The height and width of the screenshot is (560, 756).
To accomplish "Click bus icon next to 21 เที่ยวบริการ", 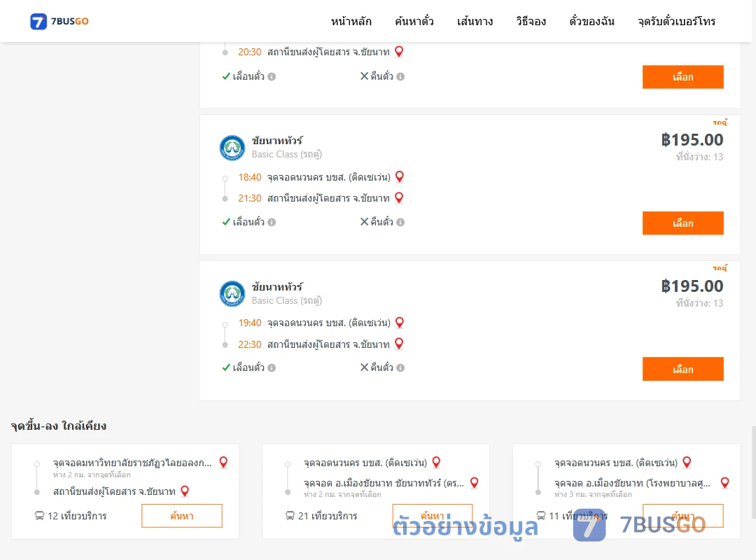I will tap(290, 516).
